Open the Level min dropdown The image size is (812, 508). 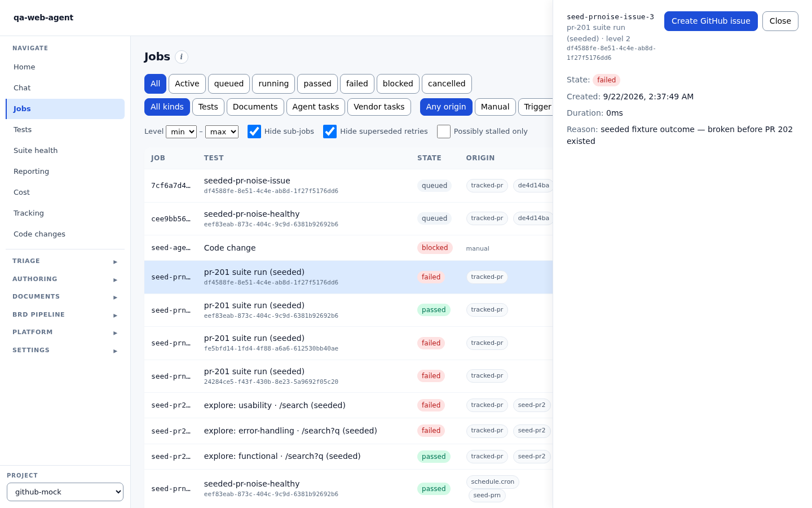pos(181,132)
